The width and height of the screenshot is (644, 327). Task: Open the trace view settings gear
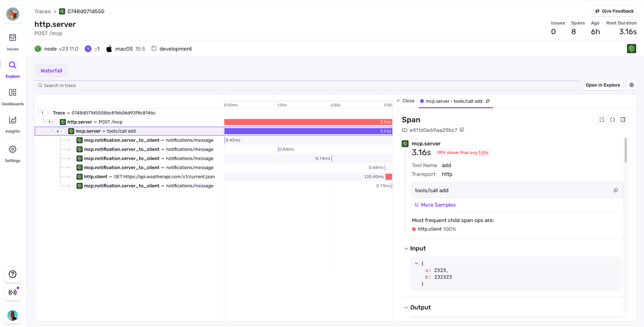tap(631, 85)
